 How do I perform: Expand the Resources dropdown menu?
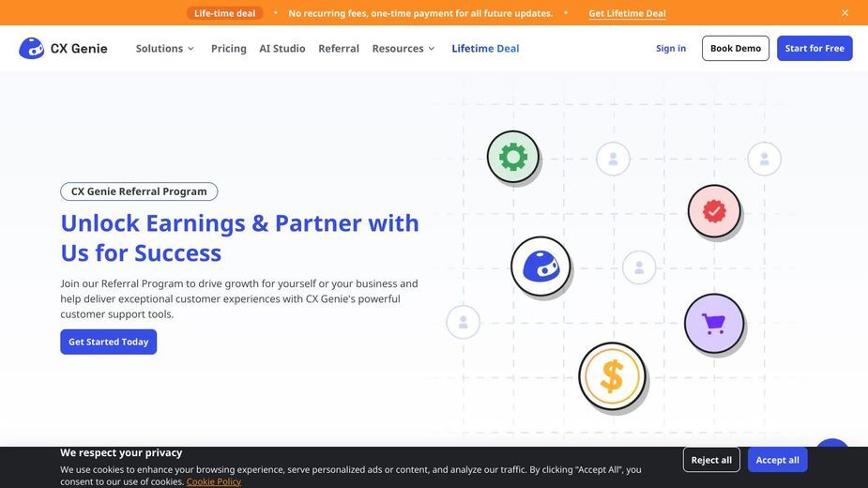coord(404,48)
